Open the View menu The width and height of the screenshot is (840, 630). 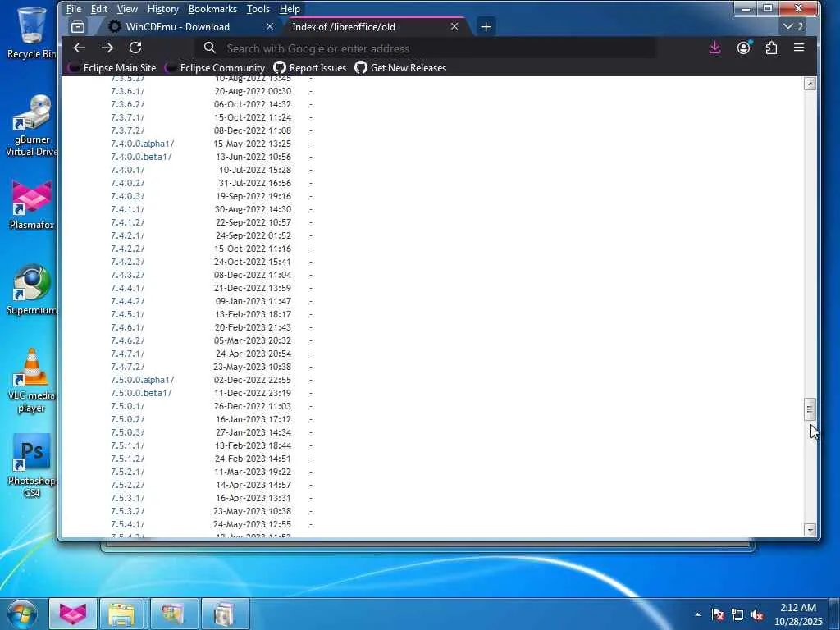[x=127, y=9]
